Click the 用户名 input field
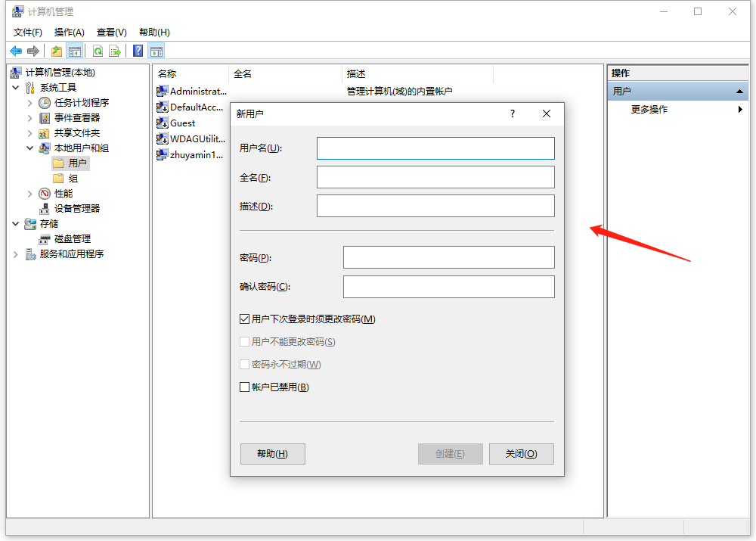The image size is (756, 541). pyautogui.click(x=435, y=148)
